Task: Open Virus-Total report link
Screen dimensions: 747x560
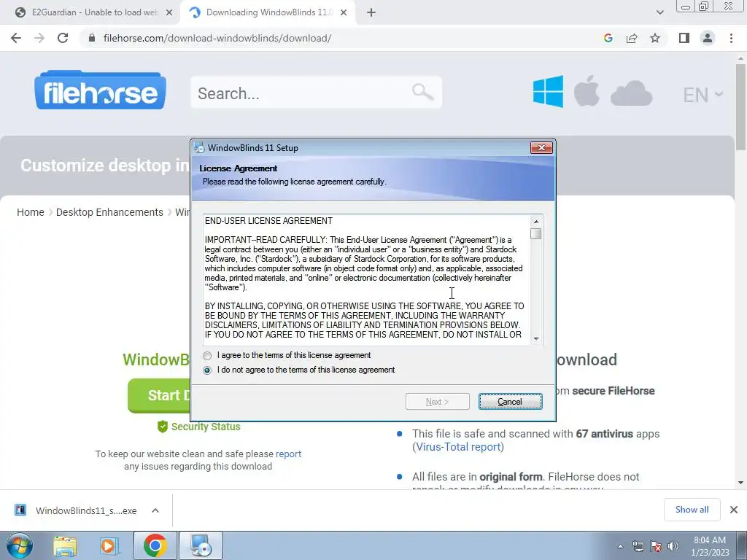Action: pos(458,447)
